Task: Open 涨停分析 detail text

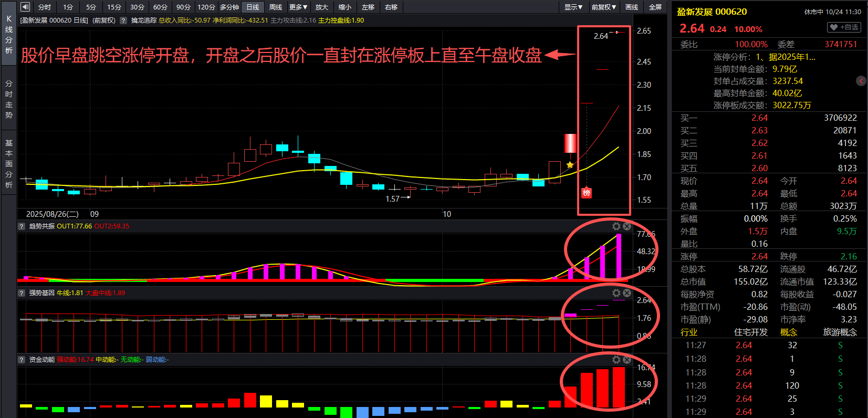Action: click(x=786, y=57)
